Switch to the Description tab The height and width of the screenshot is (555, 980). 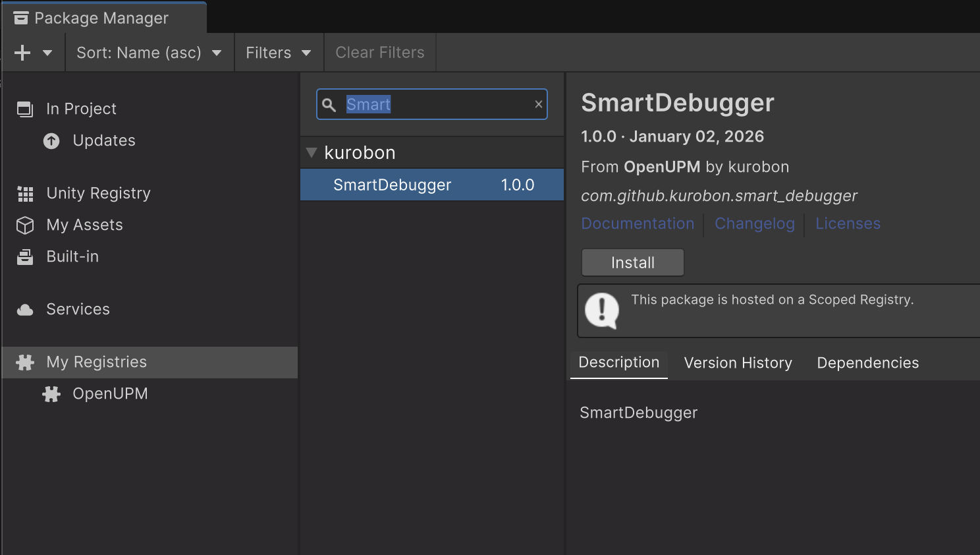tap(619, 363)
